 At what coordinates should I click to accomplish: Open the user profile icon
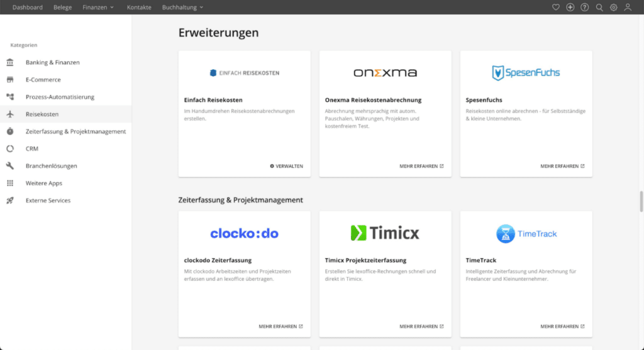(x=628, y=7)
